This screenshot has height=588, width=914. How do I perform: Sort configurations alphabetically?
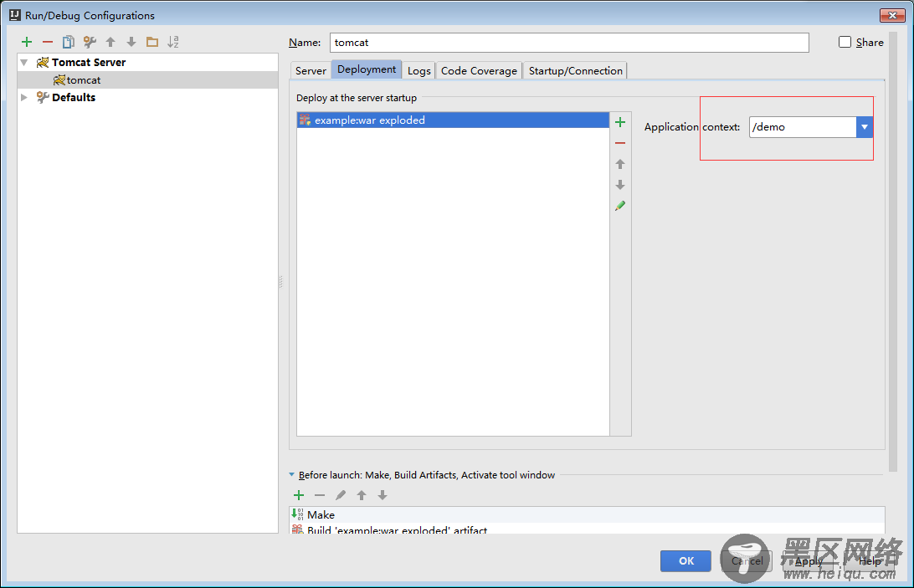point(173,42)
